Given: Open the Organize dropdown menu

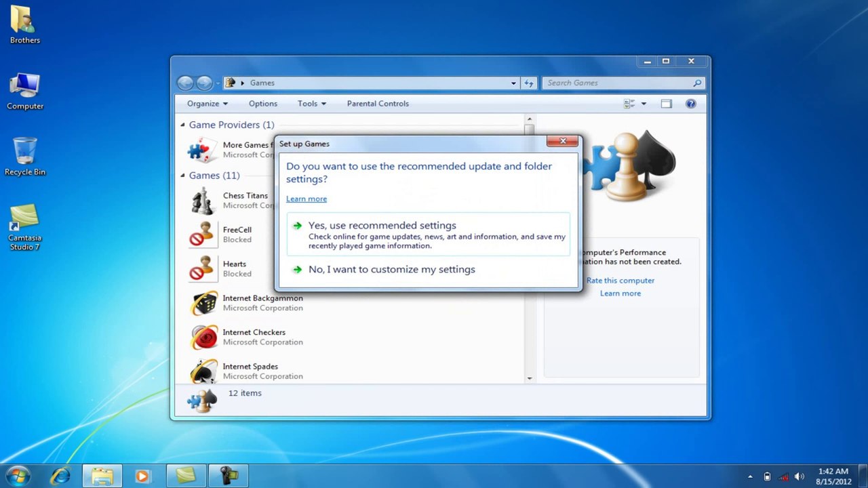Looking at the screenshot, I should (x=208, y=104).
